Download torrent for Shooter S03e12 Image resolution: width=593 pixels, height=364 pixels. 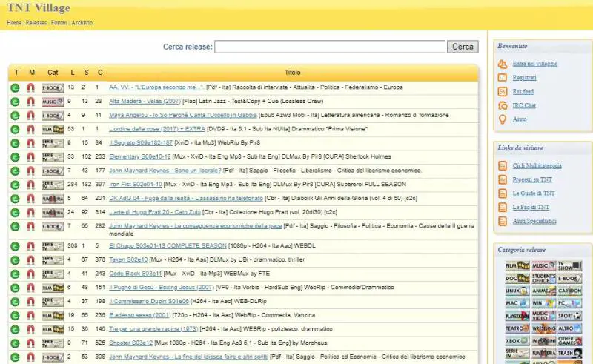[15, 343]
